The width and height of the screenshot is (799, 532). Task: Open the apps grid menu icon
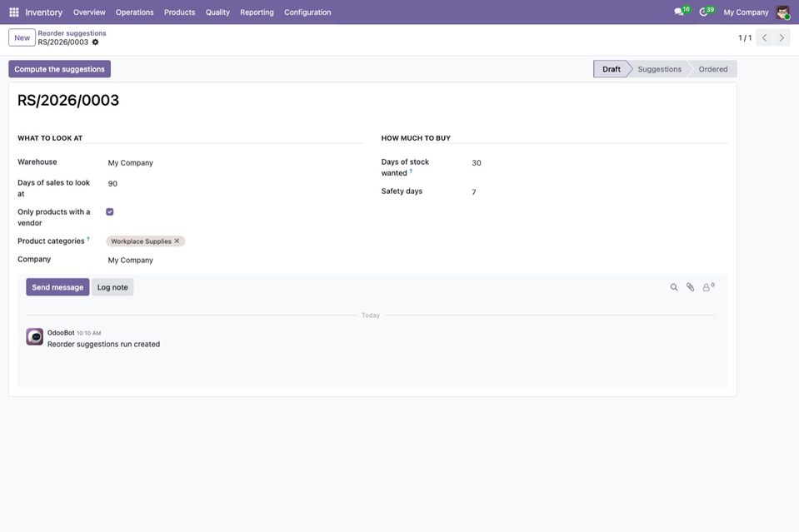click(14, 12)
